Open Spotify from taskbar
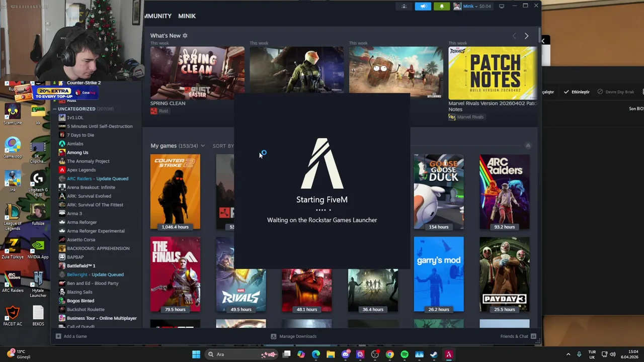The width and height of the screenshot is (644, 362). (405, 354)
